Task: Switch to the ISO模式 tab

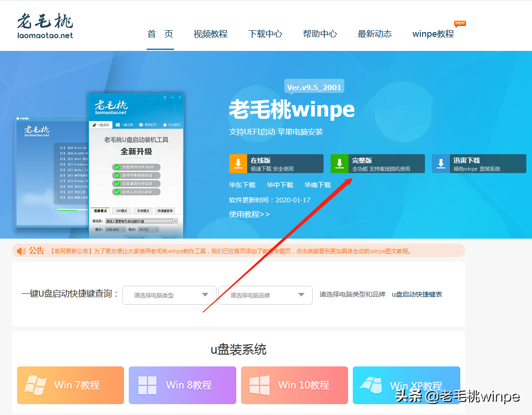Action: coord(122,210)
